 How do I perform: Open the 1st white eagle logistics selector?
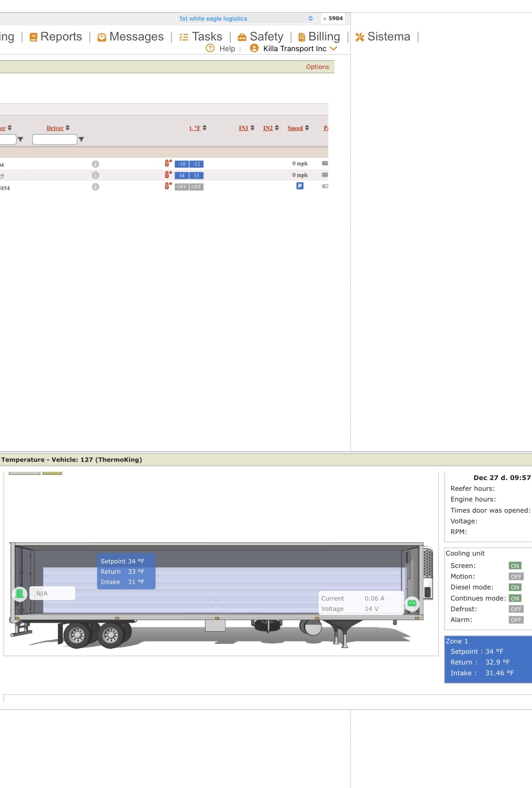point(246,19)
